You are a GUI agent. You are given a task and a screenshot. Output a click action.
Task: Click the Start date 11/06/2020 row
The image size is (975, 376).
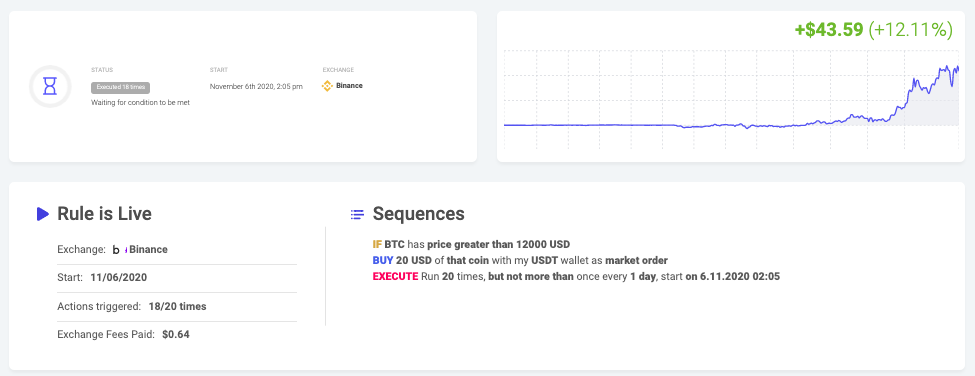pyautogui.click(x=177, y=278)
